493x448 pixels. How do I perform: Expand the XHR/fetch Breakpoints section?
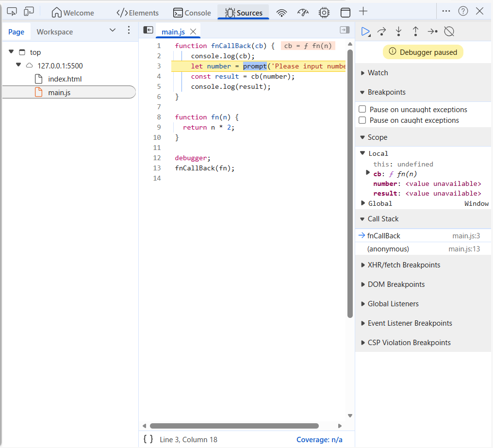pos(404,265)
